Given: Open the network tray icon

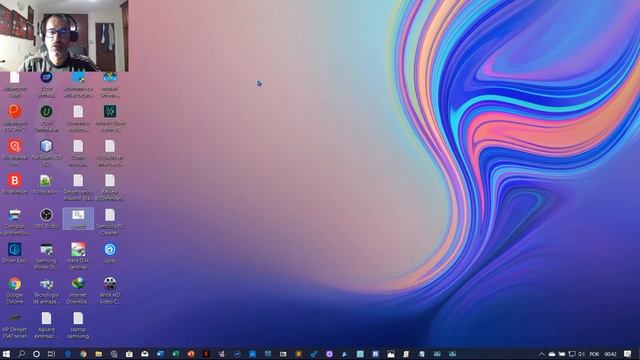Looking at the screenshot, I should point(572,354).
